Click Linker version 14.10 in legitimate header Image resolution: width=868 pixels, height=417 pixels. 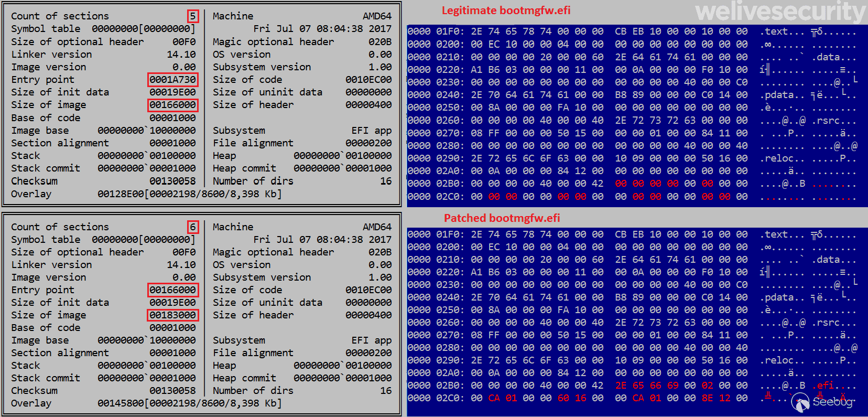coord(181,55)
